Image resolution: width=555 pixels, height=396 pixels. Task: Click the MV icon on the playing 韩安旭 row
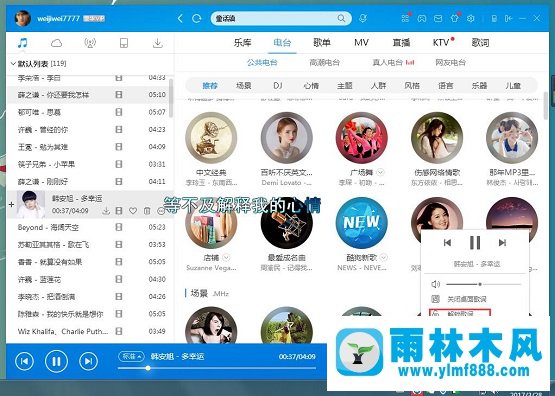click(119, 211)
